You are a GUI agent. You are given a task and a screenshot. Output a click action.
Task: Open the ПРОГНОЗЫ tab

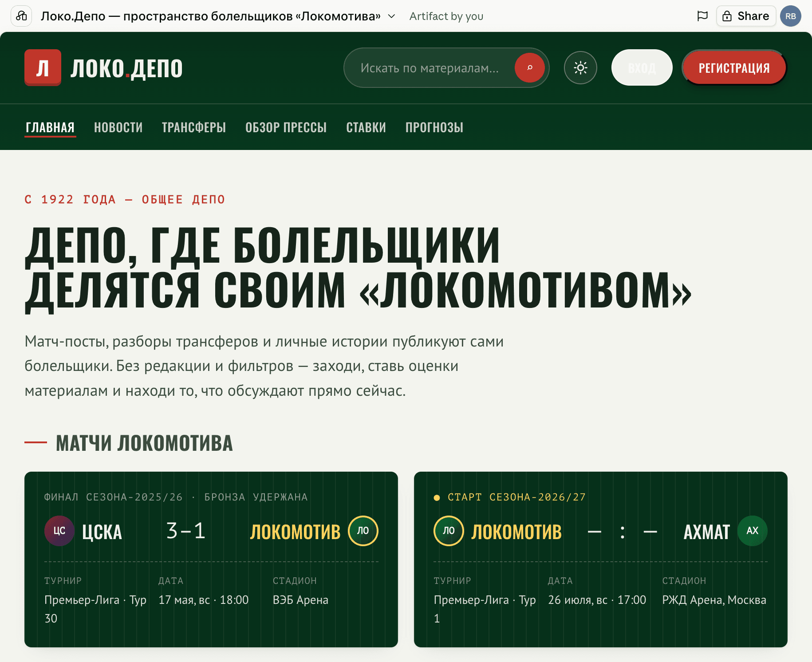click(x=434, y=128)
